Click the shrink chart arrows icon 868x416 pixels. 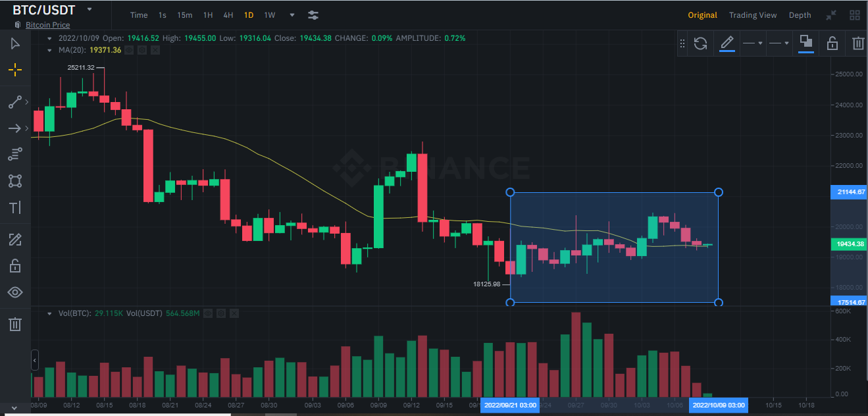coord(831,15)
